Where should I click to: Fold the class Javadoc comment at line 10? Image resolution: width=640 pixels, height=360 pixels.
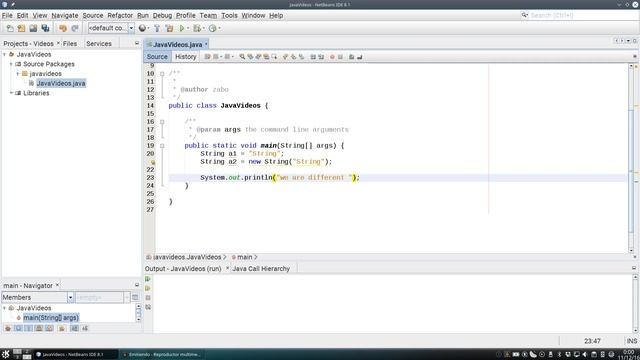click(x=162, y=74)
